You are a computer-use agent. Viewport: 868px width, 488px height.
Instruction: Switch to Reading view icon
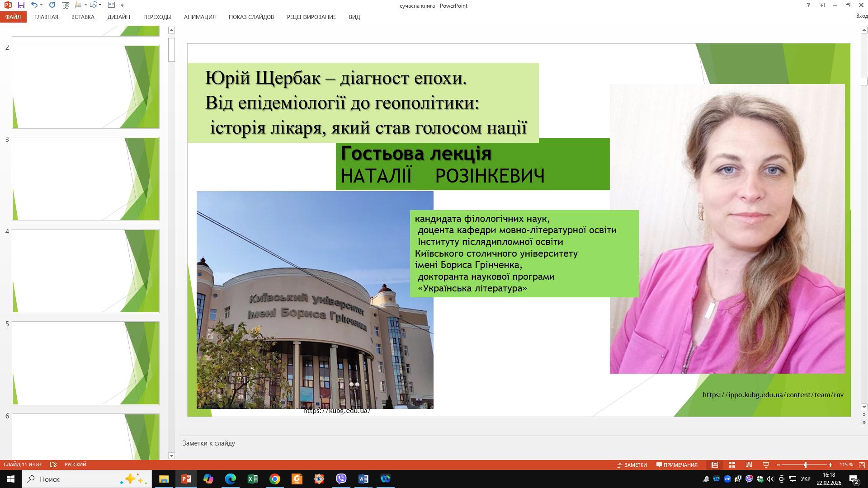coord(749,465)
